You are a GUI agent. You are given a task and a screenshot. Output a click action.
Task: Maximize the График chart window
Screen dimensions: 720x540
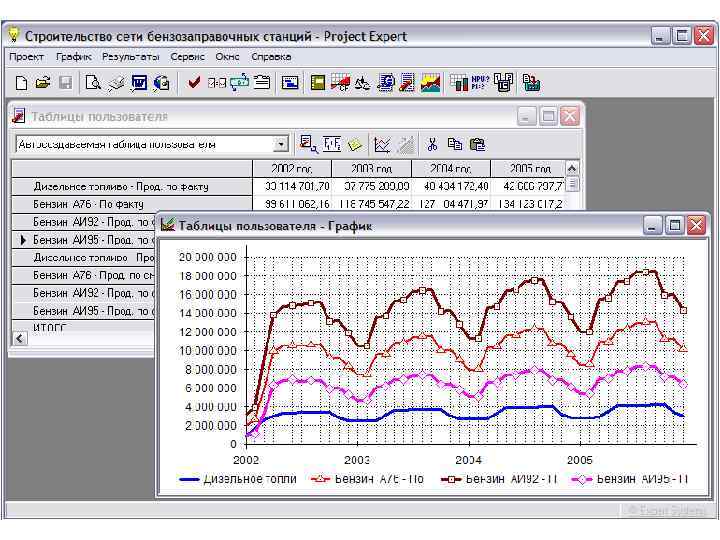tap(674, 225)
